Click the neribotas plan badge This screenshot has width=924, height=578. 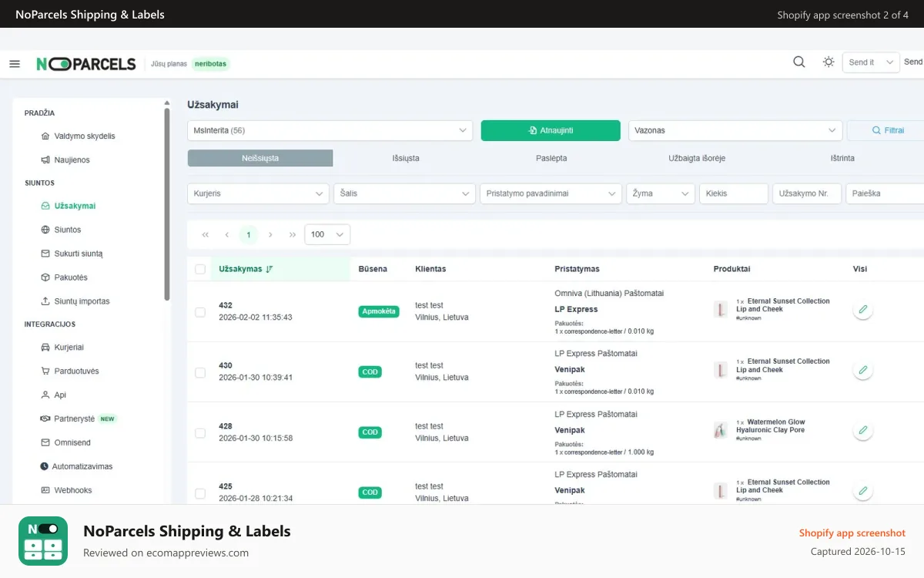click(211, 64)
